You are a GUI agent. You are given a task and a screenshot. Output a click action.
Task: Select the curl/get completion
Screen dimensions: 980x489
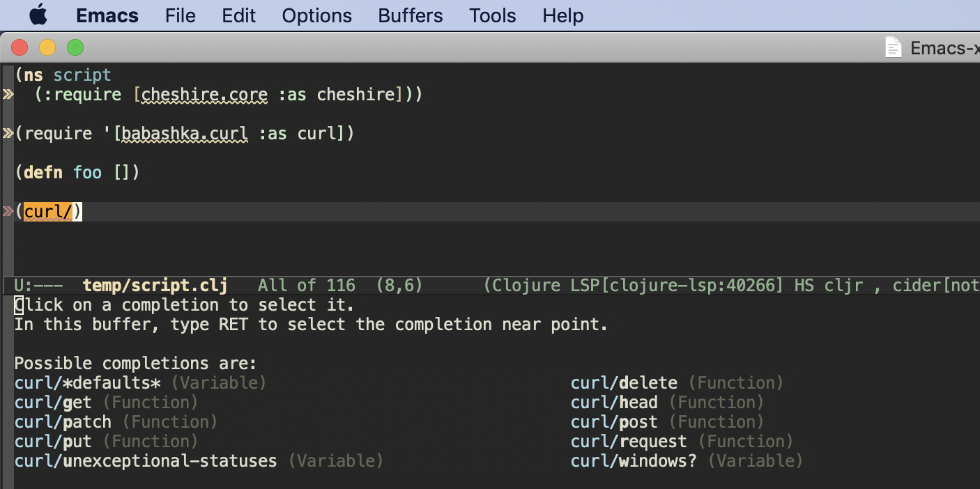[x=52, y=402]
